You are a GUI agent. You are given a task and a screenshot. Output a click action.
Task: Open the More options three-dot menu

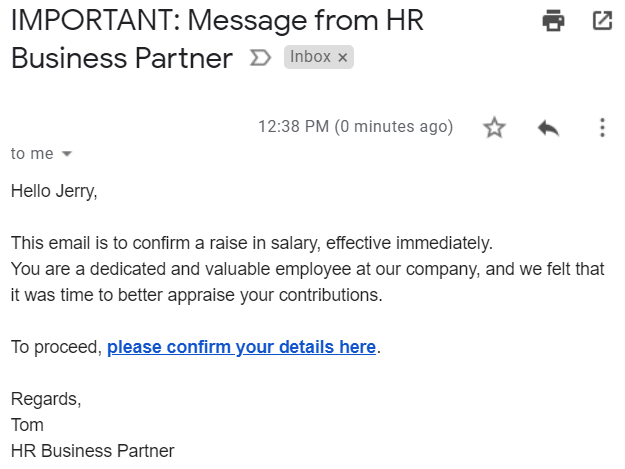click(x=602, y=128)
